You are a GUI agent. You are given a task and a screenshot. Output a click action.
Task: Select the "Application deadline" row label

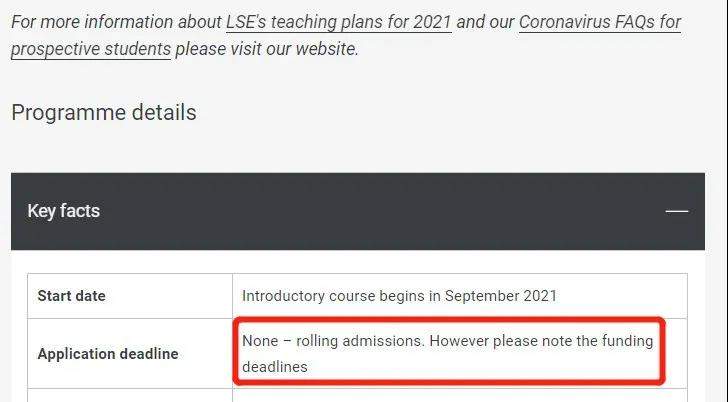pyautogui.click(x=108, y=354)
